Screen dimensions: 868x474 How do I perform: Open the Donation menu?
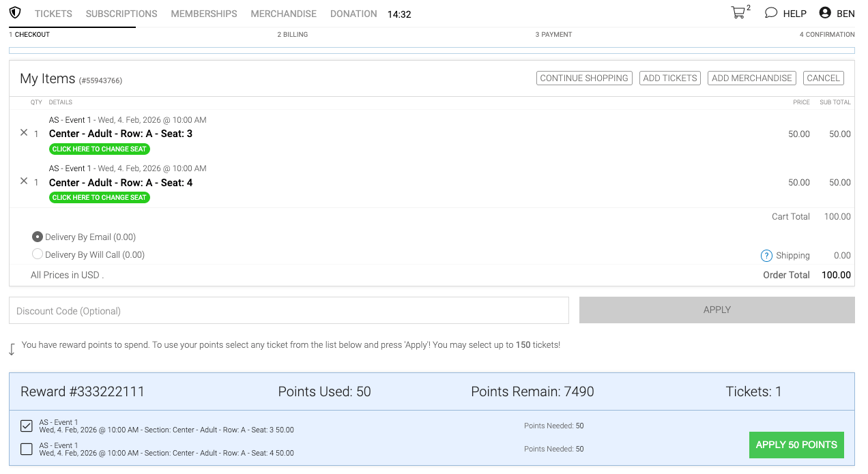click(353, 14)
